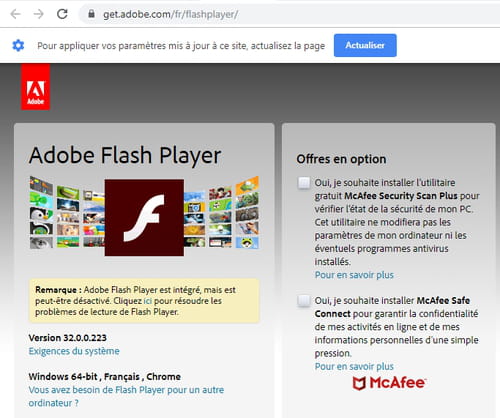
Task: Click the blue settings gear icon
Action: coord(18,45)
